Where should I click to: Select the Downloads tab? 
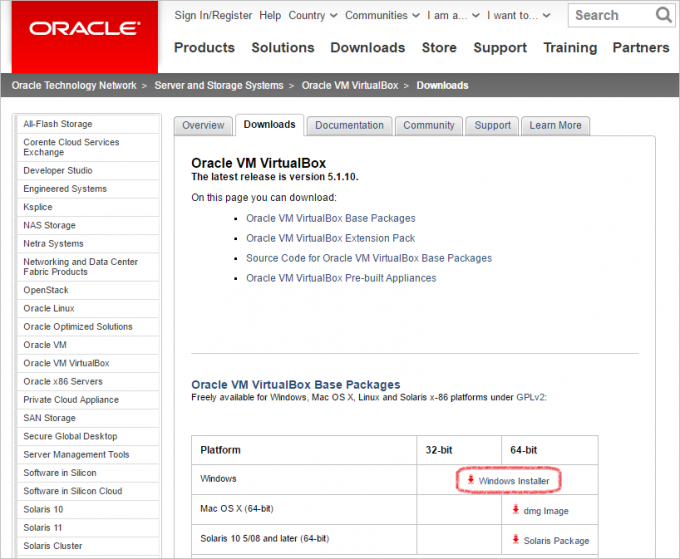tap(269, 125)
